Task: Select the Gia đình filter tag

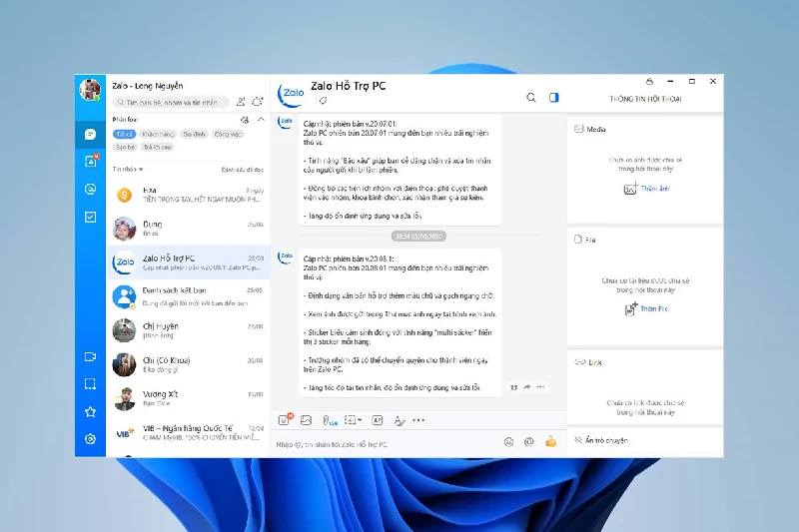Action: coord(194,135)
